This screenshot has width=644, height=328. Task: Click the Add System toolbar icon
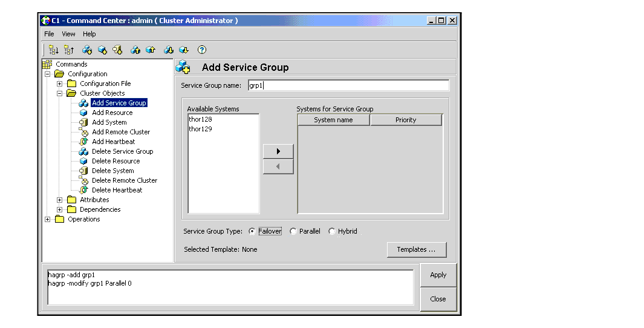(117, 50)
